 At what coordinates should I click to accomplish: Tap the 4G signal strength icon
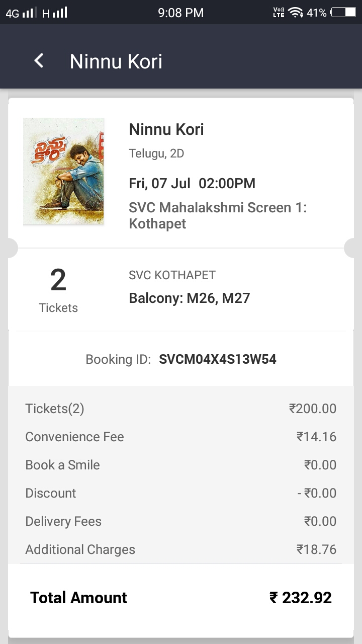(21, 13)
